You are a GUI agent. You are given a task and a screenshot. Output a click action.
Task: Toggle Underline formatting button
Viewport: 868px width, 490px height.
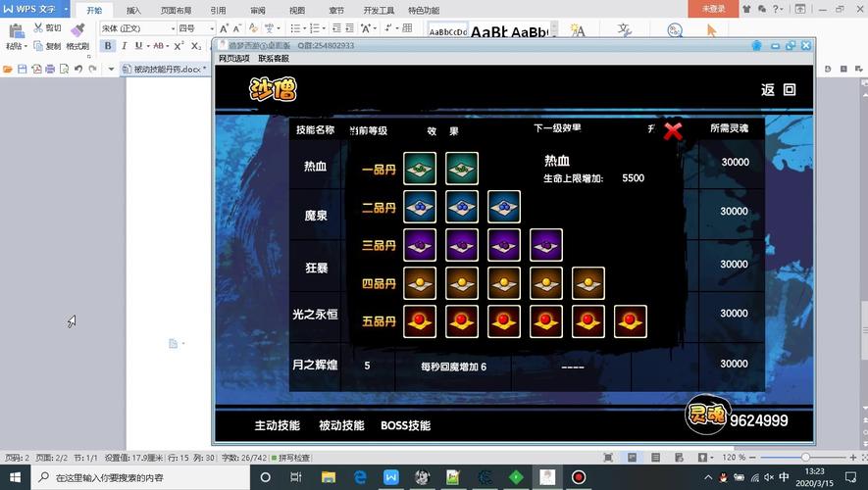pos(138,46)
